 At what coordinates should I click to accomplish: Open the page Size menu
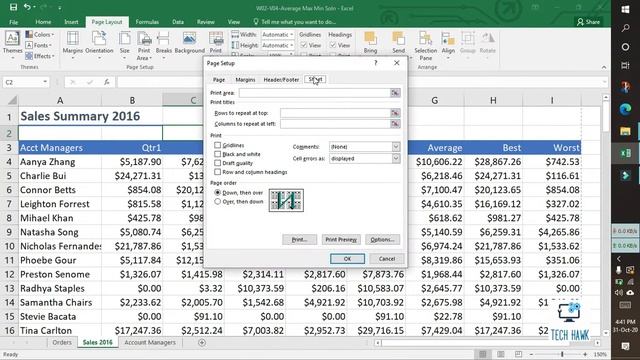coord(124,44)
